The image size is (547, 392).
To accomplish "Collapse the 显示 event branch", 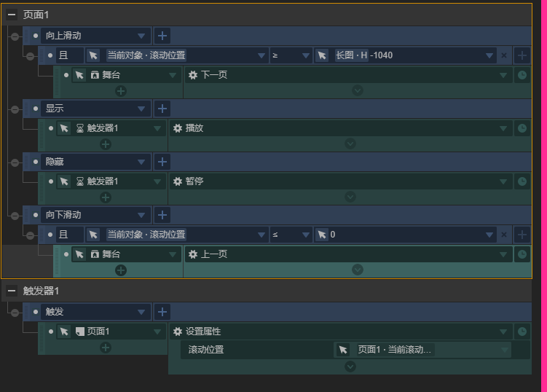I will pyautogui.click(x=15, y=109).
